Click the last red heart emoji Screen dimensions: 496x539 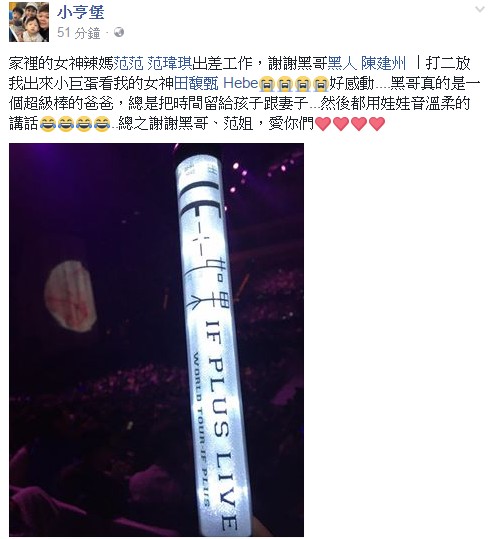(377, 124)
